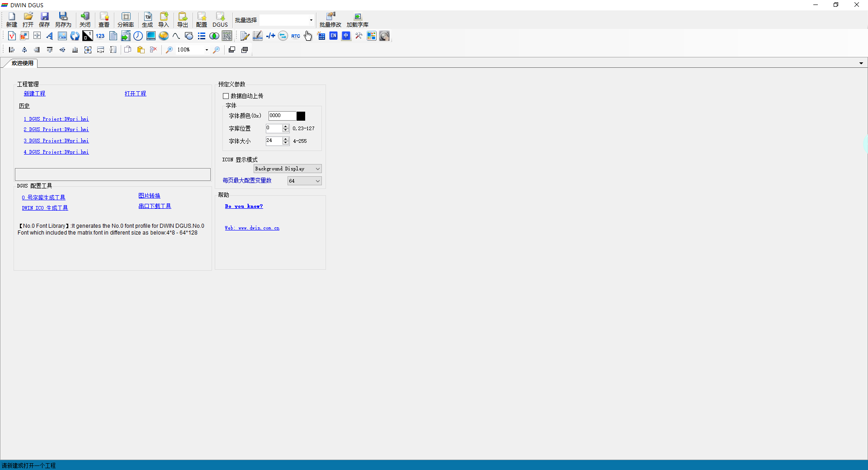Click the 字体大小 spinner arrows
868x470 pixels.
point(286,141)
